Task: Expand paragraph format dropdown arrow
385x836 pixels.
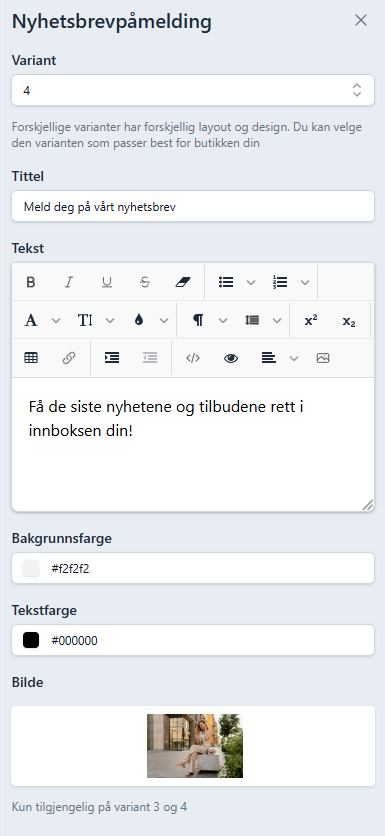Action: [x=223, y=320]
